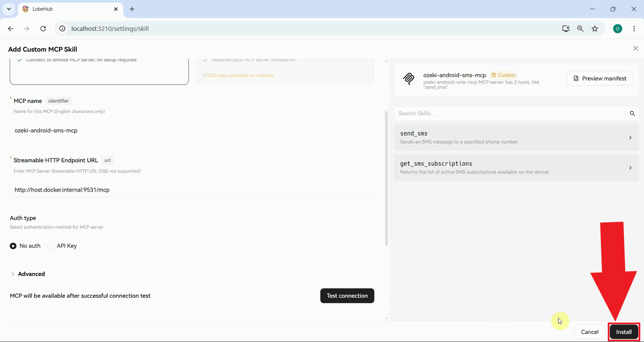
Task: Click the address bar URL
Action: tap(110, 29)
